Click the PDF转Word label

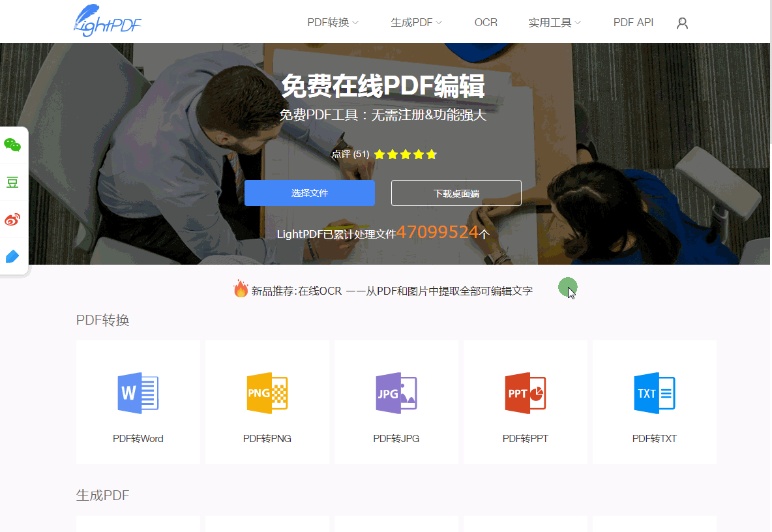click(138, 439)
